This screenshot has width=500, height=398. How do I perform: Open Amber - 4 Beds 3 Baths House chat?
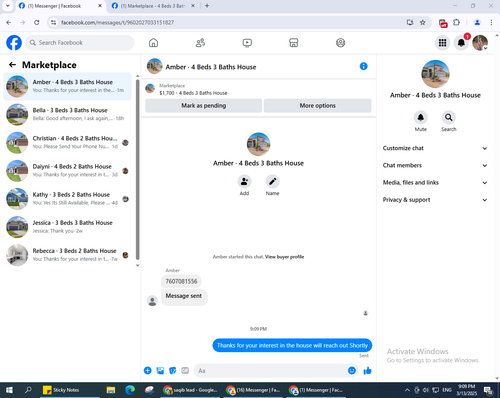(x=67, y=86)
